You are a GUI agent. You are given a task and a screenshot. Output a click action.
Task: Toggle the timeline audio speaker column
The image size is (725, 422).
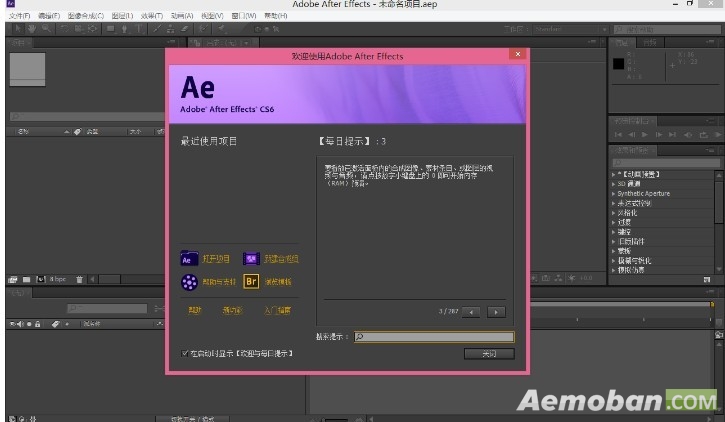[20, 324]
